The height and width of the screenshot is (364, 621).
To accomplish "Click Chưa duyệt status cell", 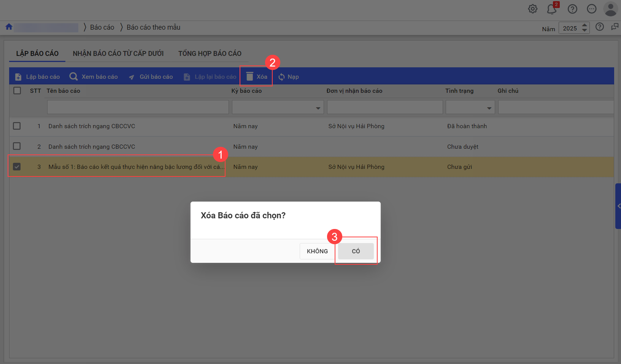I will [463, 147].
